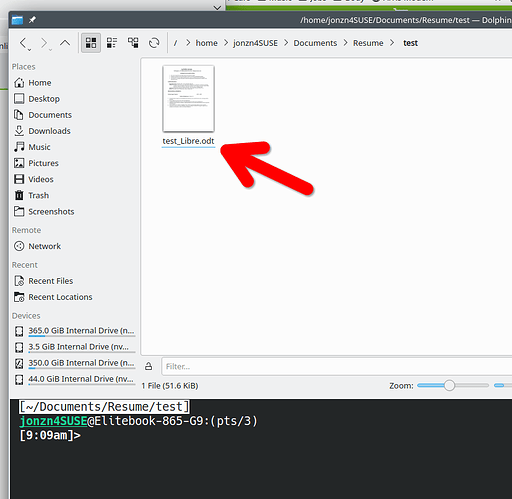Screen dimensions: 512x499
Task: Expand the arrow after Resume breadcrumb
Action: tap(392, 43)
